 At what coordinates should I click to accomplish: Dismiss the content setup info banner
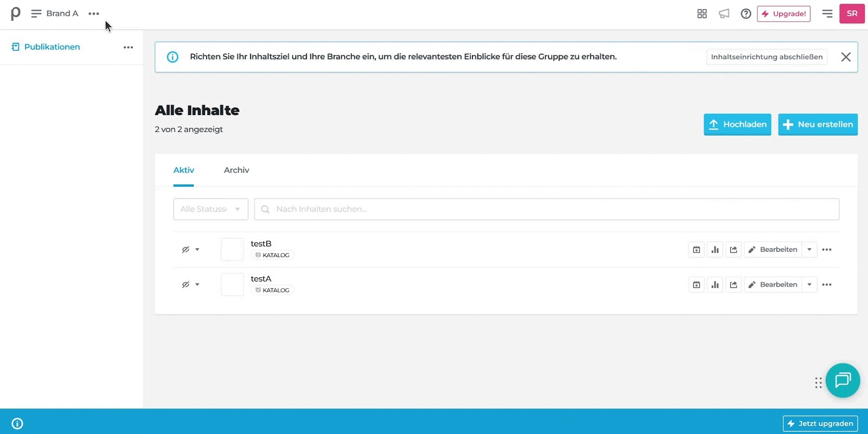(x=846, y=57)
